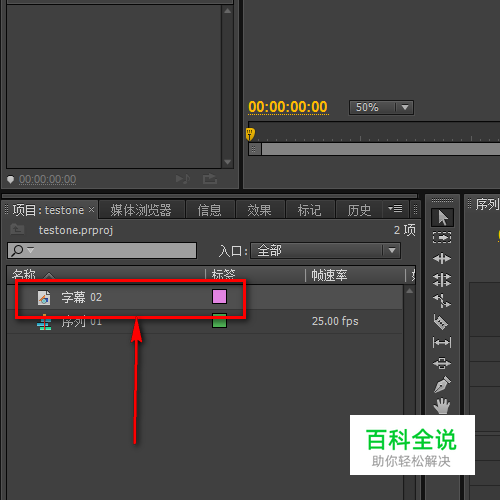Select the 序列 01 item
Screen dimensions: 500x500
click(205, 321)
